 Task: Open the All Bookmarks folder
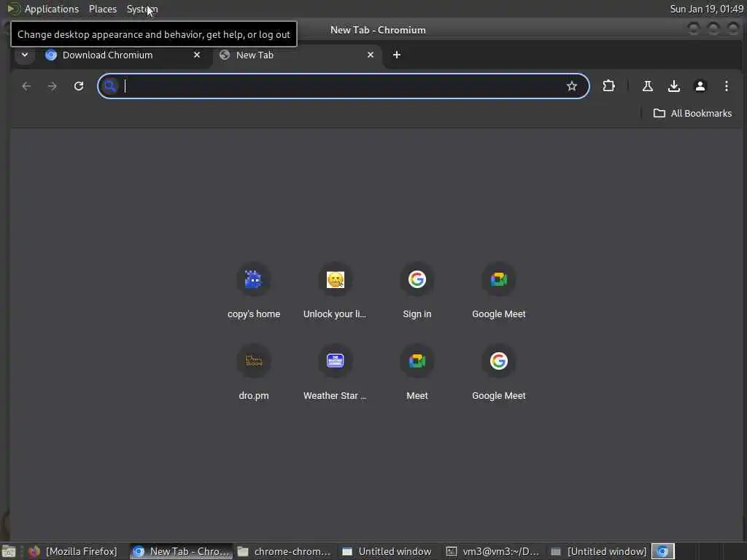[x=692, y=113]
